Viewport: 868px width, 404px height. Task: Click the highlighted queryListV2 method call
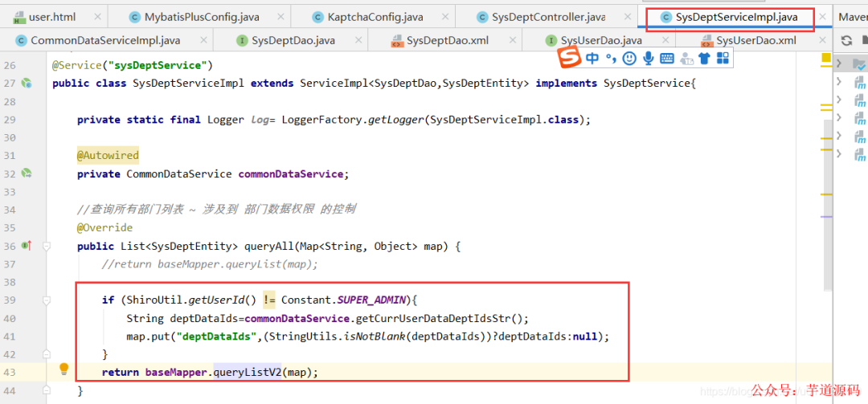point(247,372)
